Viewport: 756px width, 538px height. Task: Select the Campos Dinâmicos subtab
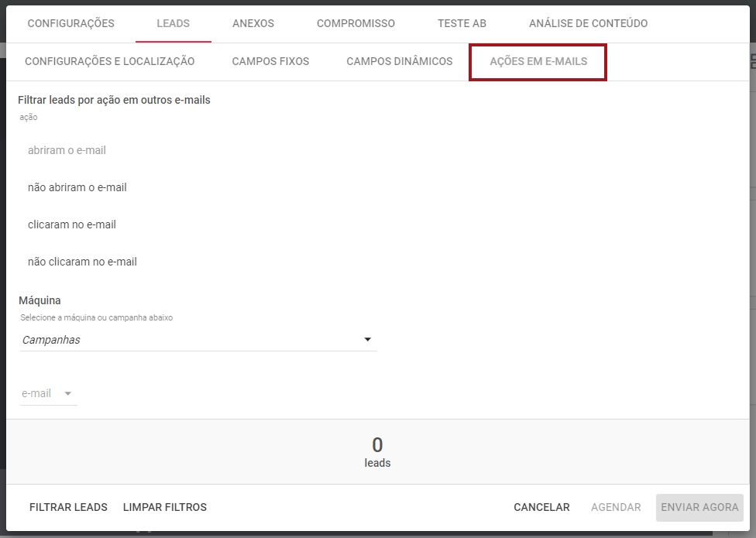tap(399, 61)
